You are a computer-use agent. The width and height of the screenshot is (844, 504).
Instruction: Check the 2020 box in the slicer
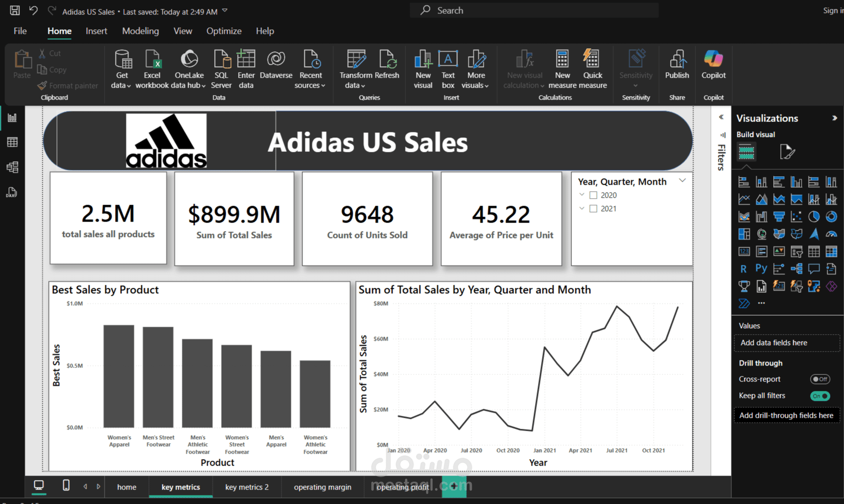(593, 195)
